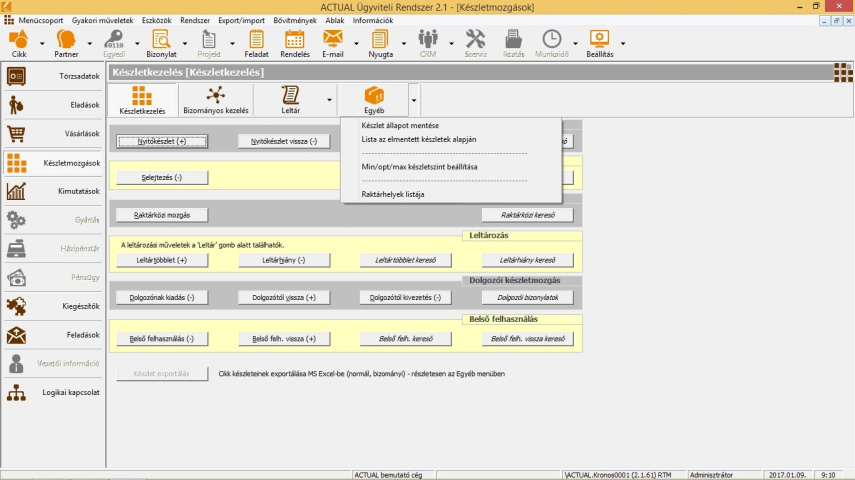Open the Nyugta receipt icon

click(x=380, y=39)
